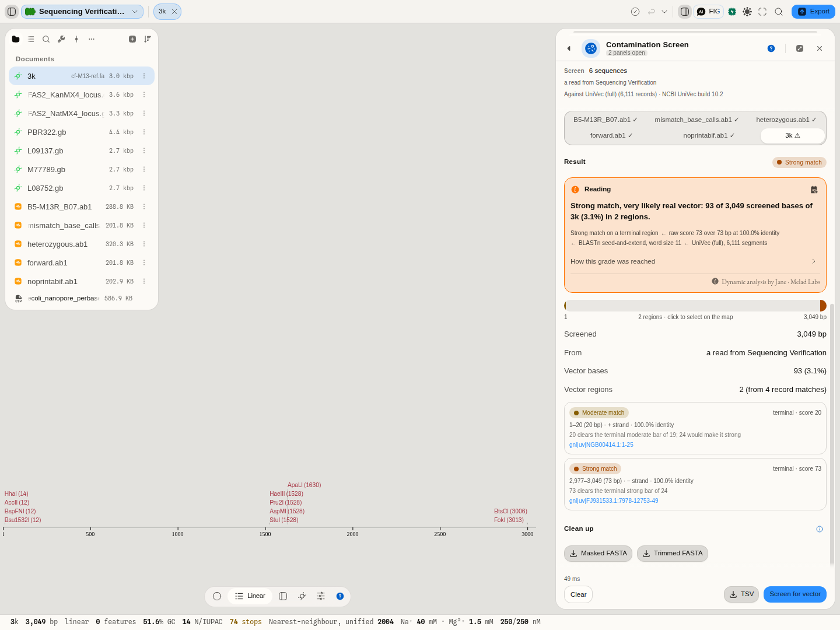This screenshot has width=840, height=630.
Task: Toggle the left sidebar panel icon
Action: tap(12, 12)
